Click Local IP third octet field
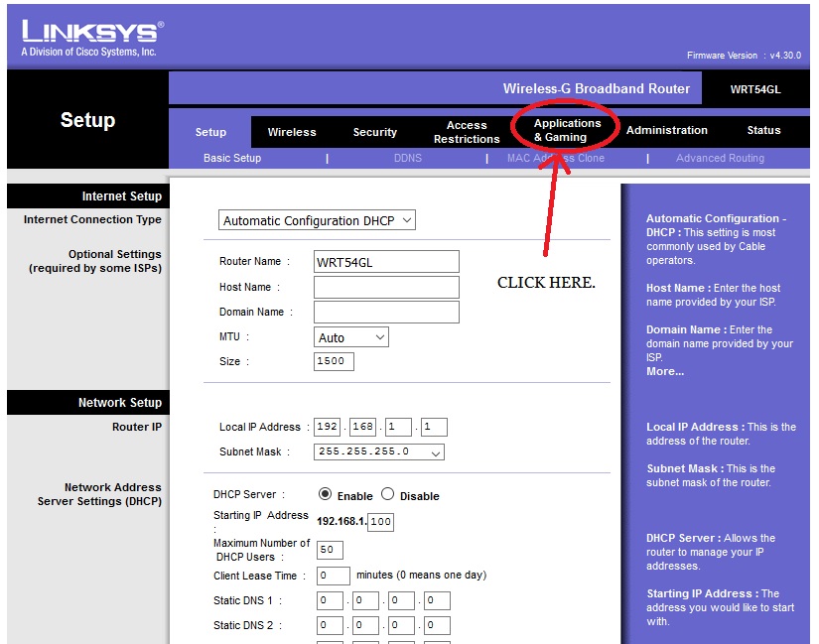 pyautogui.click(x=398, y=427)
